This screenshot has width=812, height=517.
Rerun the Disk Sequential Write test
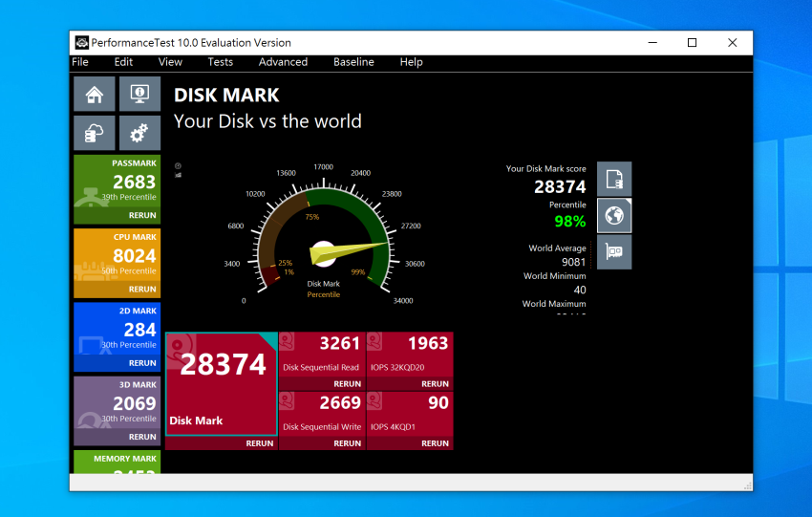(347, 443)
